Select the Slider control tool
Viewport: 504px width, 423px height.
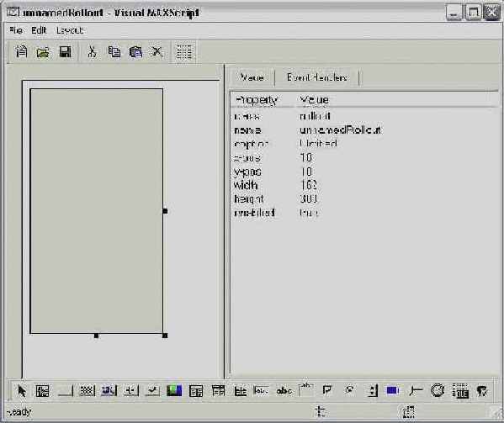(416, 391)
